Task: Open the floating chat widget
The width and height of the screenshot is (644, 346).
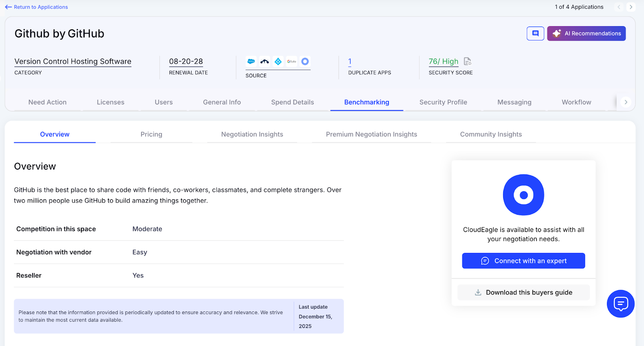Action: click(x=621, y=304)
